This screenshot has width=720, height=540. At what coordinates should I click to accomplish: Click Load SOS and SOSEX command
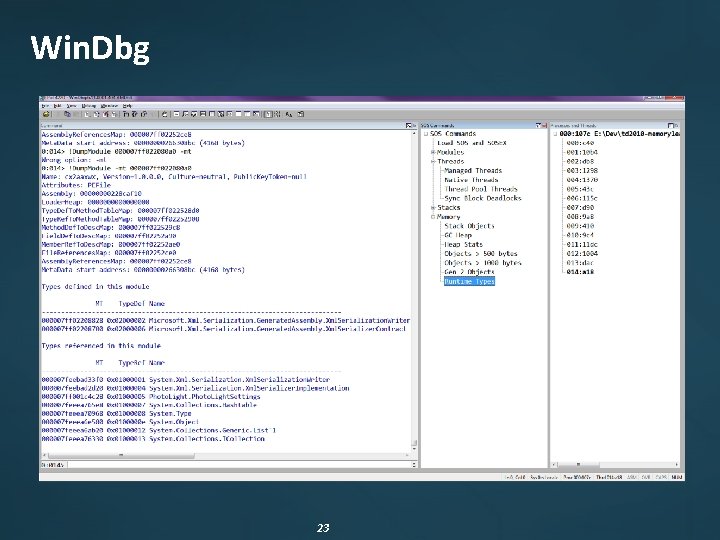pyautogui.click(x=472, y=143)
